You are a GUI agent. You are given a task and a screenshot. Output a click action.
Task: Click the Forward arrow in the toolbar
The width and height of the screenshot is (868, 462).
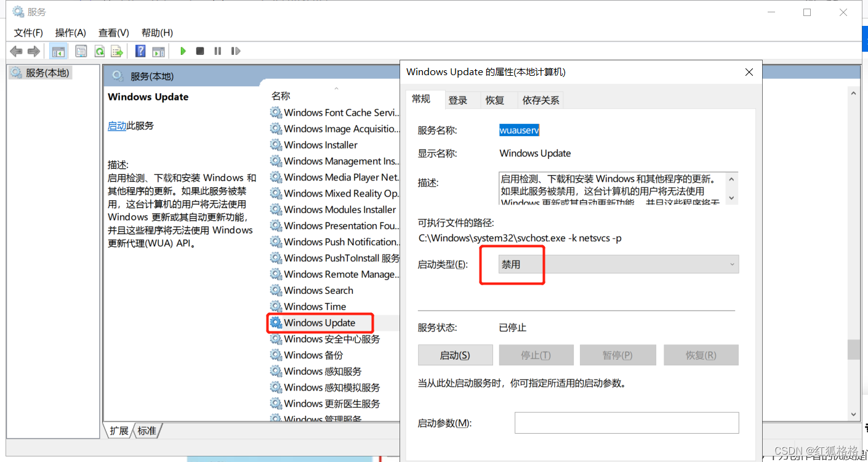pos(34,51)
